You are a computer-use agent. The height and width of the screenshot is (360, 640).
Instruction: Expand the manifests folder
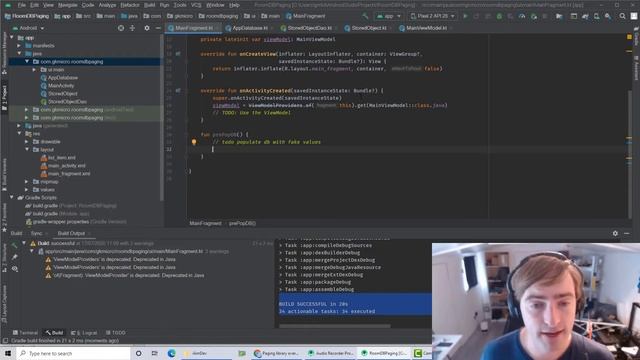19,46
